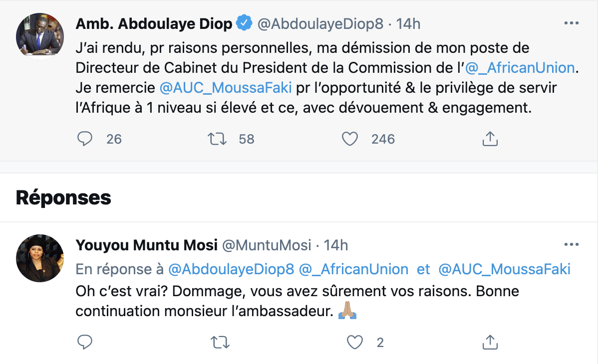
Task: Reply to Youyou Muntu Mosi's tweet
Action: 85,343
